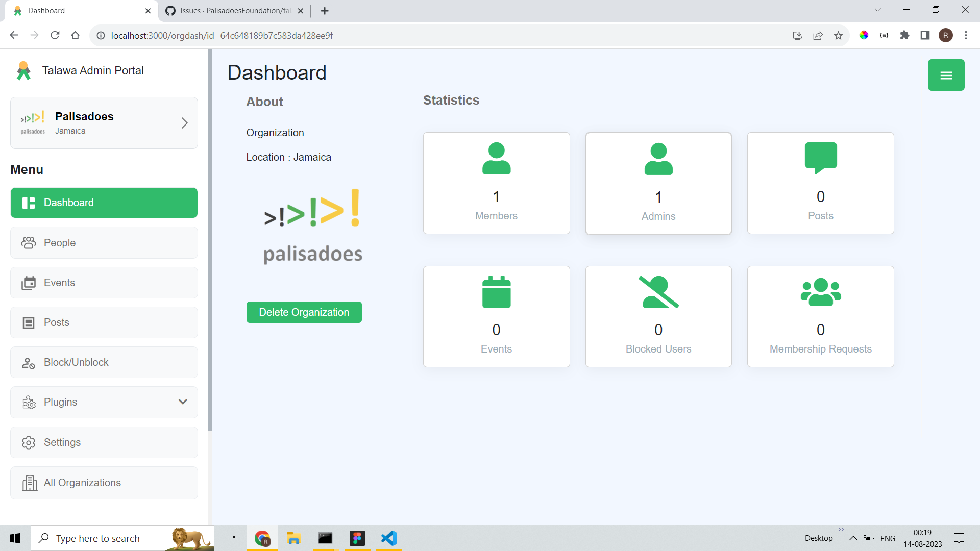Open the colorful color picker extension icon
Image resolution: width=980 pixels, height=551 pixels.
pos(864,35)
